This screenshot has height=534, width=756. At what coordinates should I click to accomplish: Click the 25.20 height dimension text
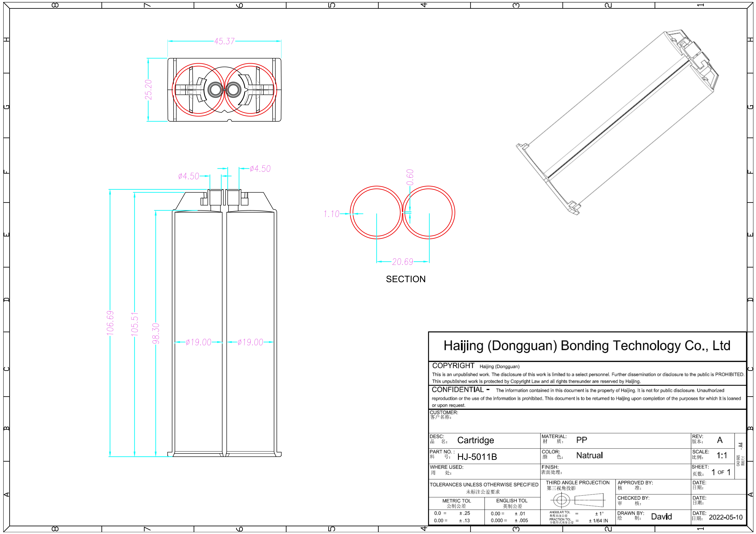point(148,90)
